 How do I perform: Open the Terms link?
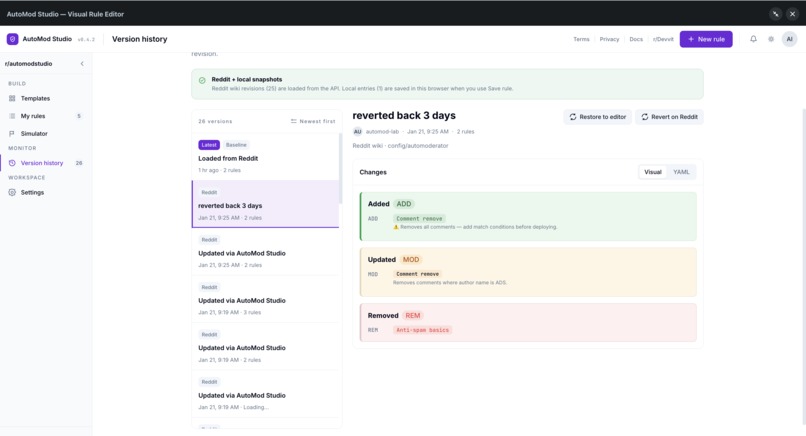[581, 39]
